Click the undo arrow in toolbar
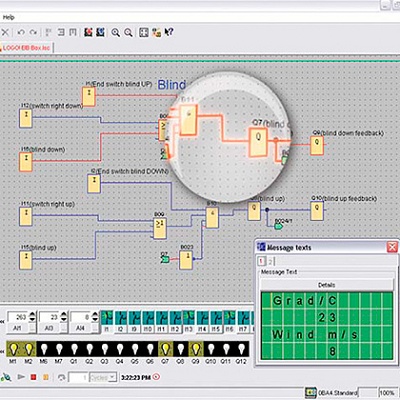The height and width of the screenshot is (400, 400). pos(21,32)
